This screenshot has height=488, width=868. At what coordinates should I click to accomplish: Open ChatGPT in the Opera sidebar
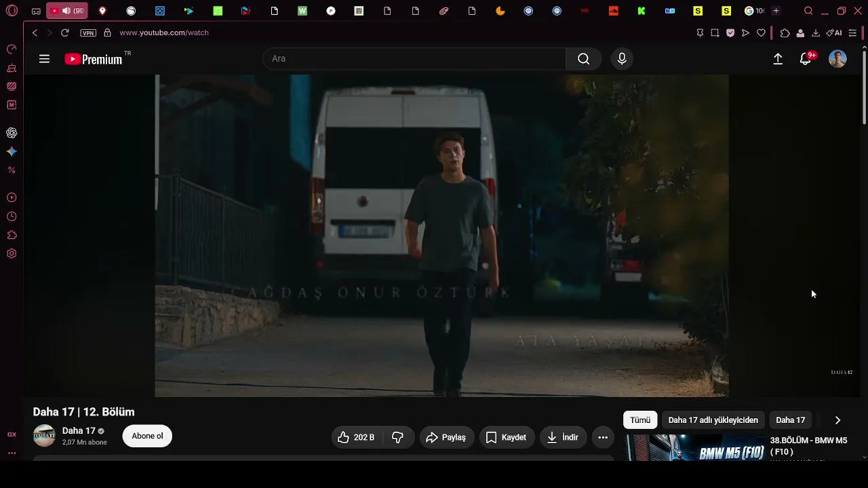pyautogui.click(x=12, y=133)
